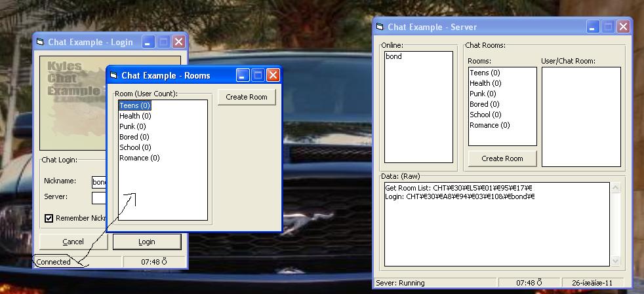Select Romance (0) in the Rooms window list

pos(140,158)
